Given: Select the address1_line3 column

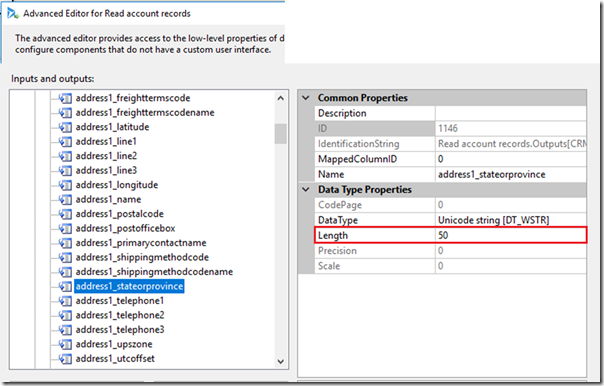Looking at the screenshot, I should click(x=106, y=171).
